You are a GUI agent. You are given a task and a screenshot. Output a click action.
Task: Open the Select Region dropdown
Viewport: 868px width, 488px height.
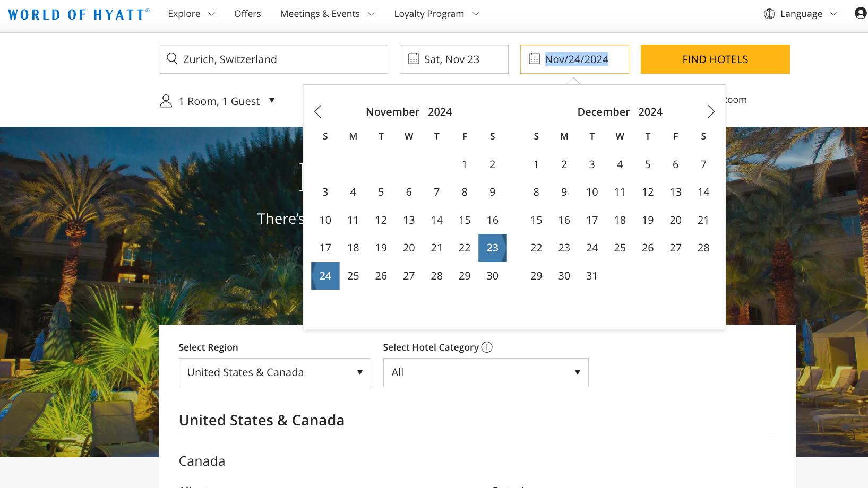[x=274, y=372]
